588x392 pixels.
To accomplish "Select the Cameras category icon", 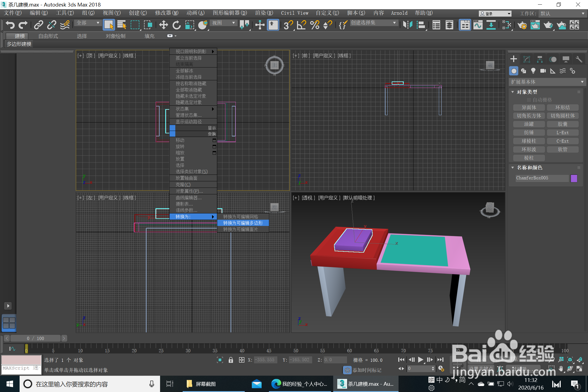I will tap(543, 71).
